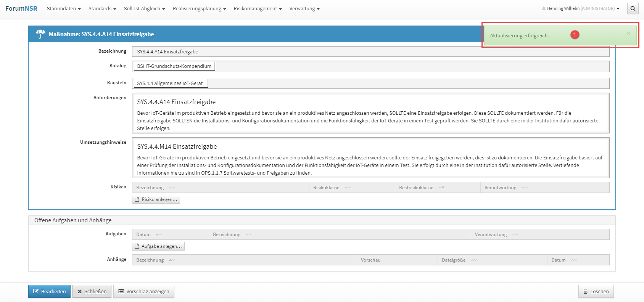This screenshot has width=644, height=302.
Task: Click the Bearbeiten button
Action: coord(49,291)
